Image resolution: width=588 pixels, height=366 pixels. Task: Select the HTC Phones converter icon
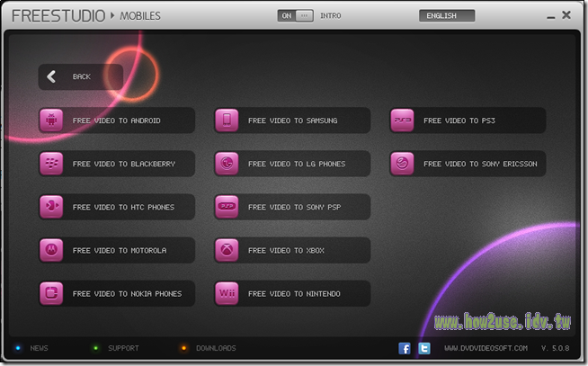pyautogui.click(x=51, y=207)
